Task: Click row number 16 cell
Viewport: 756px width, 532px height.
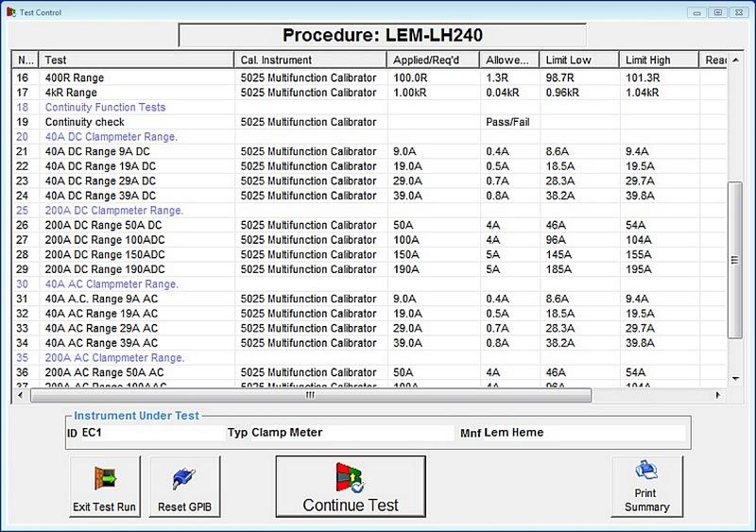Action: click(x=26, y=77)
